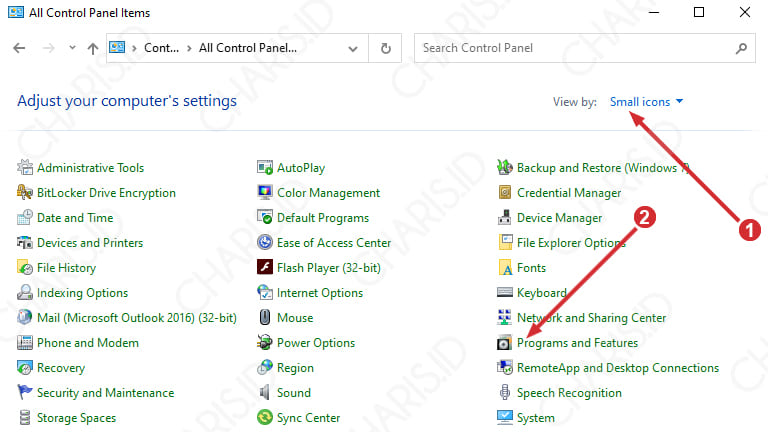
Task: Click the BitLocker Drive Encryption icon
Action: (25, 192)
